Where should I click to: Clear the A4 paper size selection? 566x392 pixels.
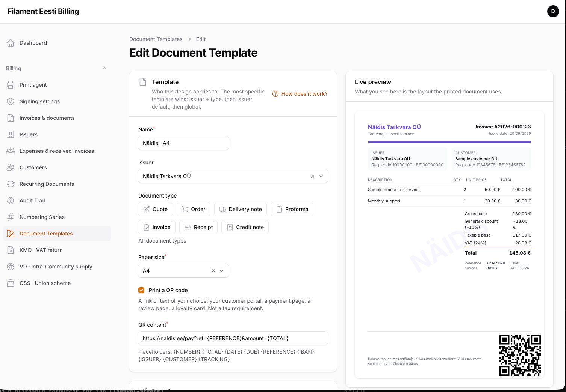click(x=213, y=271)
